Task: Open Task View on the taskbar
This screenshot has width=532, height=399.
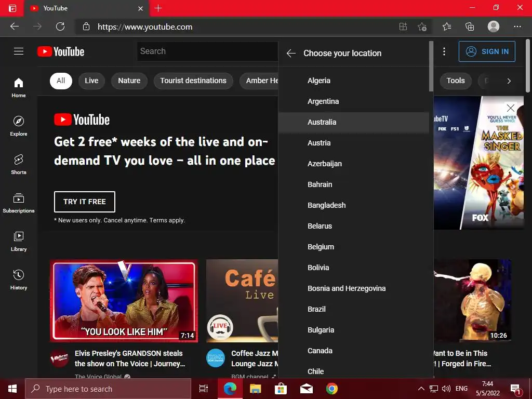Action: [x=204, y=389]
